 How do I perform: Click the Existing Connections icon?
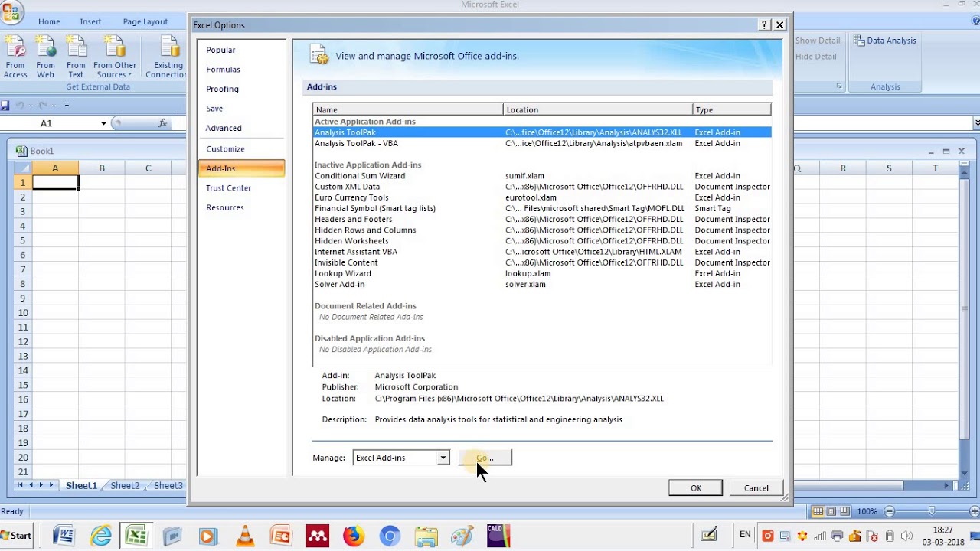(x=167, y=57)
